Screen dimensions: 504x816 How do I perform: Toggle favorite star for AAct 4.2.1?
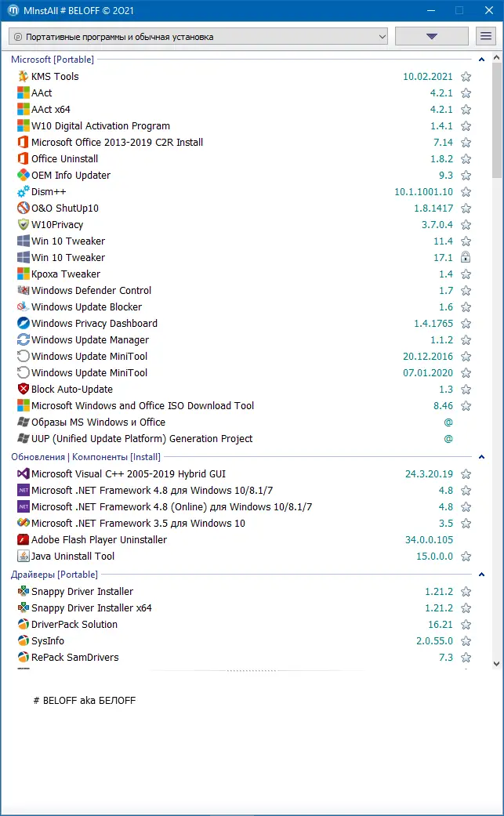coord(466,93)
